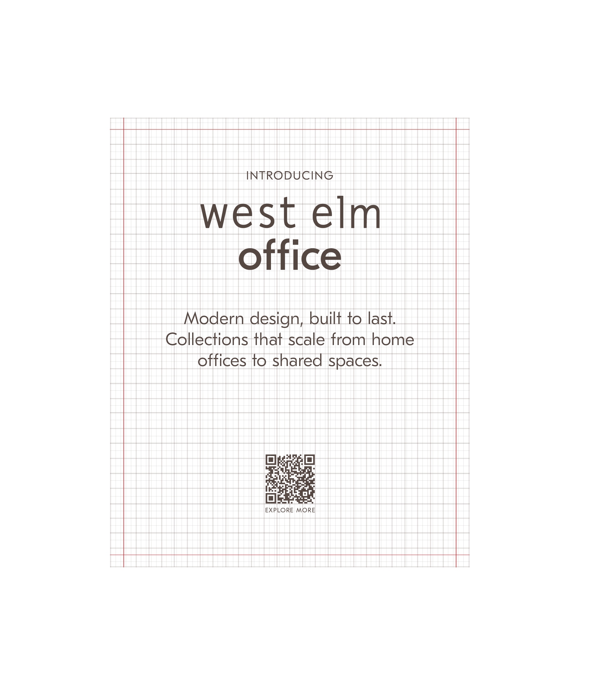Click the center of the QR code
616x697 pixels.
[x=290, y=479]
